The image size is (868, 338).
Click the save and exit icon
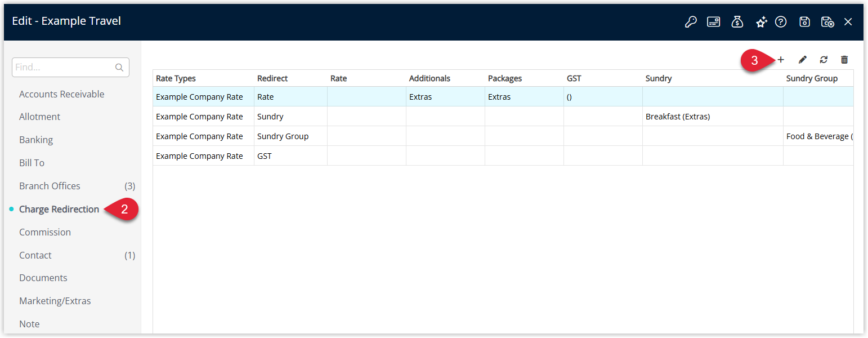pos(827,22)
